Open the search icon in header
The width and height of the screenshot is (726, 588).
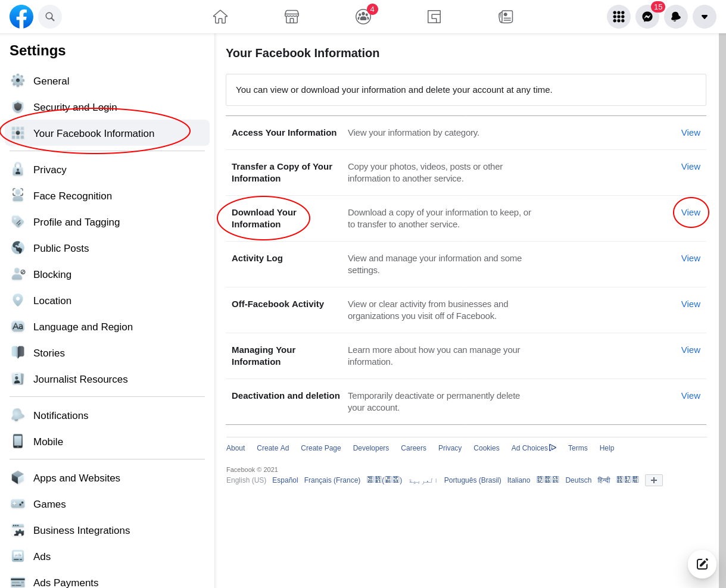point(50,17)
